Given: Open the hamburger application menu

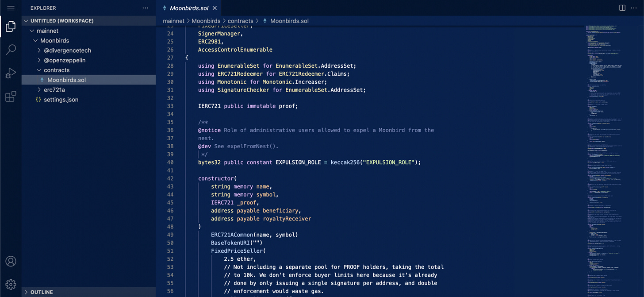Looking at the screenshot, I should (x=11, y=8).
